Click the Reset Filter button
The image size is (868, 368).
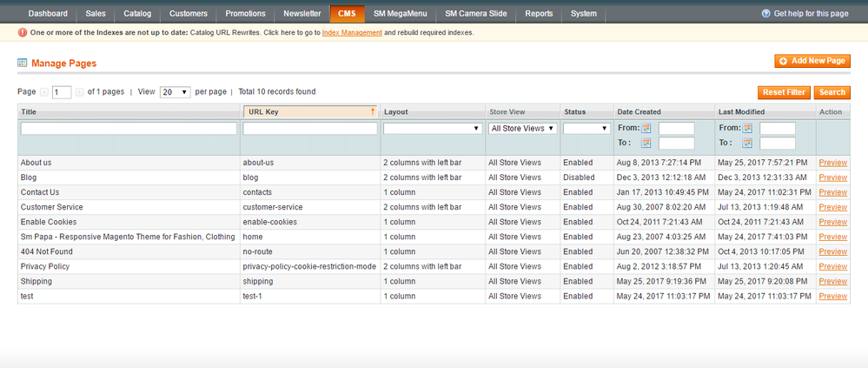point(784,92)
